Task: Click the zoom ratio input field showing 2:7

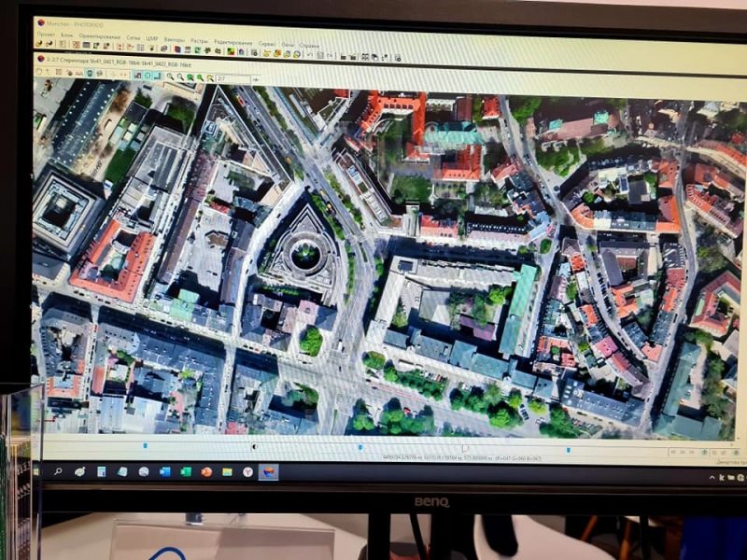Action: point(232,77)
